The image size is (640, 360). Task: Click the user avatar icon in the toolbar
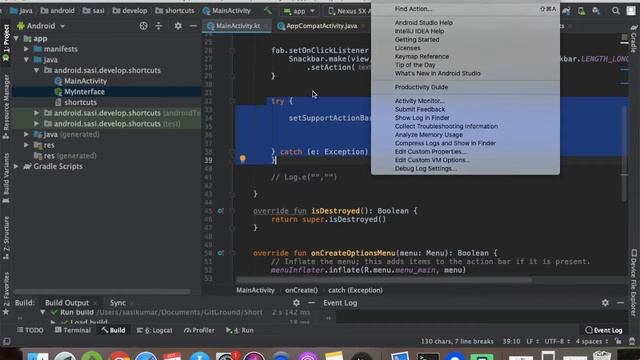pos(631,11)
